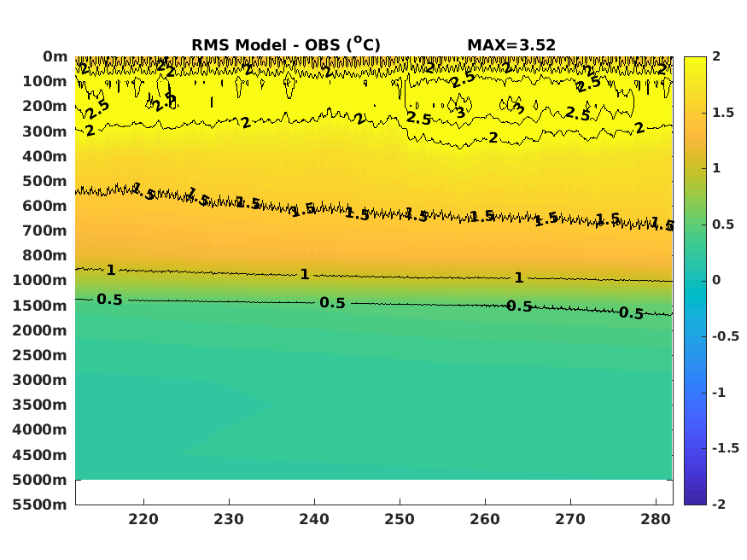This screenshot has height=560, width=747.
Task: Click the 'MAX=3.52' label
Action: (511, 45)
